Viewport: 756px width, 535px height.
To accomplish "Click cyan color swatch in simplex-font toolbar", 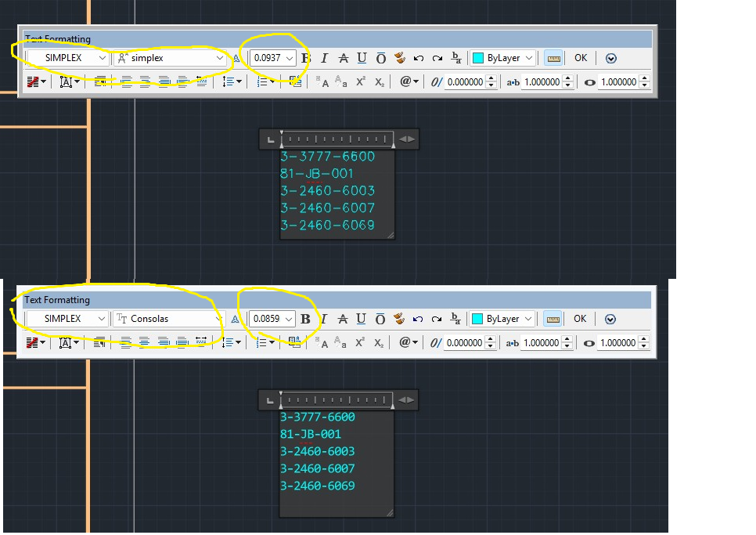I will click(478, 59).
